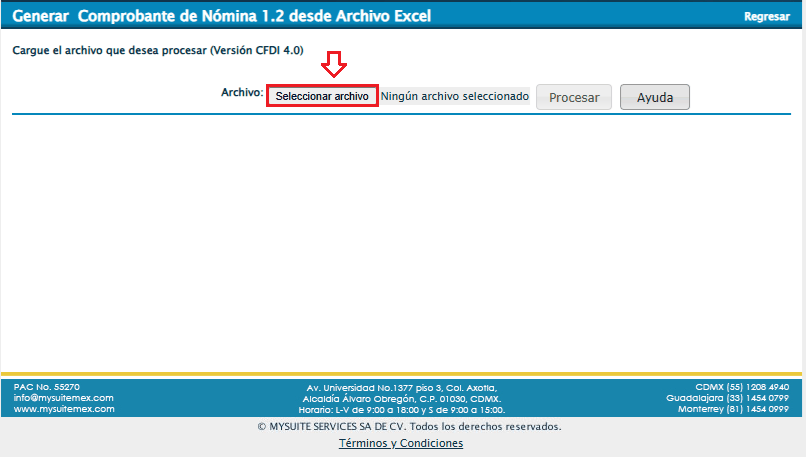
Task: Click the Seleccionar archivo button
Action: point(322,96)
